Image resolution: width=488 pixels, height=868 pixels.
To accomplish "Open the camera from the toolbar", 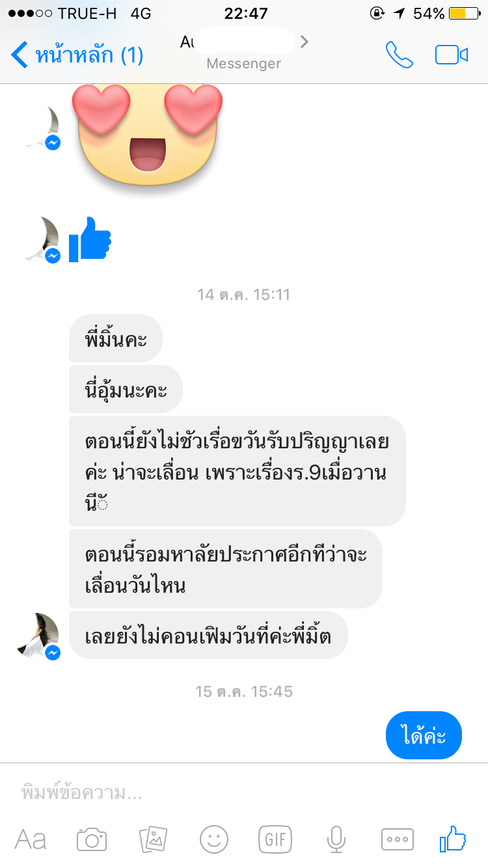I will (92, 839).
